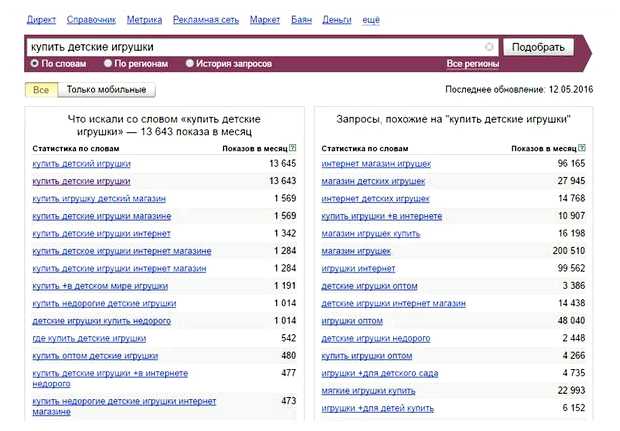Open 'мягкие игрушки купить' query link
This screenshot has width=620, height=431.
[x=368, y=389]
